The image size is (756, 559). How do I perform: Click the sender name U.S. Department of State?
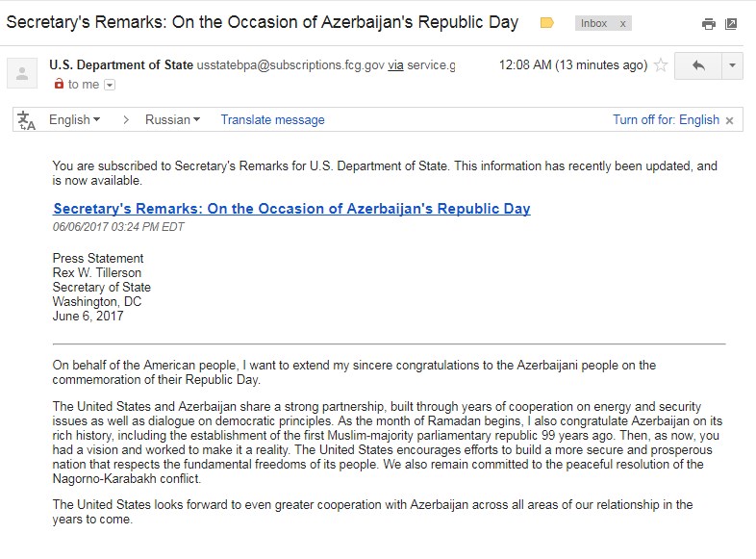tap(120, 65)
